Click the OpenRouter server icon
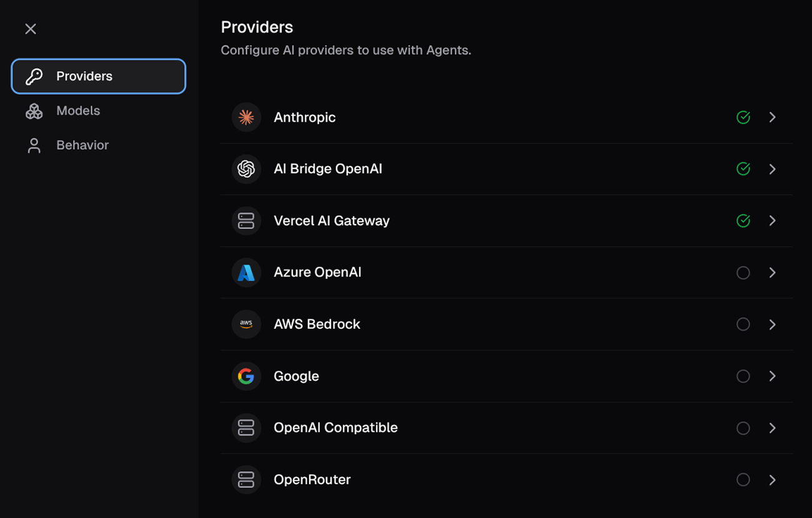The height and width of the screenshot is (518, 812). 246,479
